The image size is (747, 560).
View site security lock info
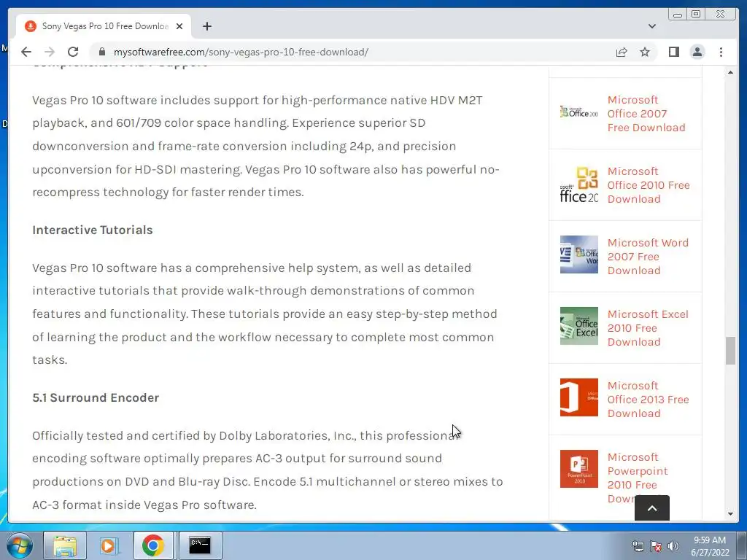click(101, 52)
